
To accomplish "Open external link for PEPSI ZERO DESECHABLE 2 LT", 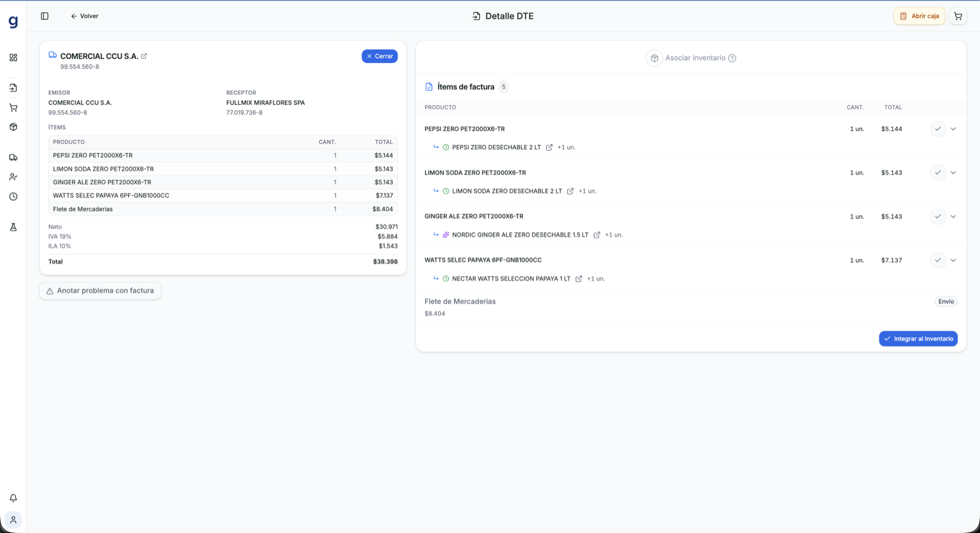I will pyautogui.click(x=549, y=147).
